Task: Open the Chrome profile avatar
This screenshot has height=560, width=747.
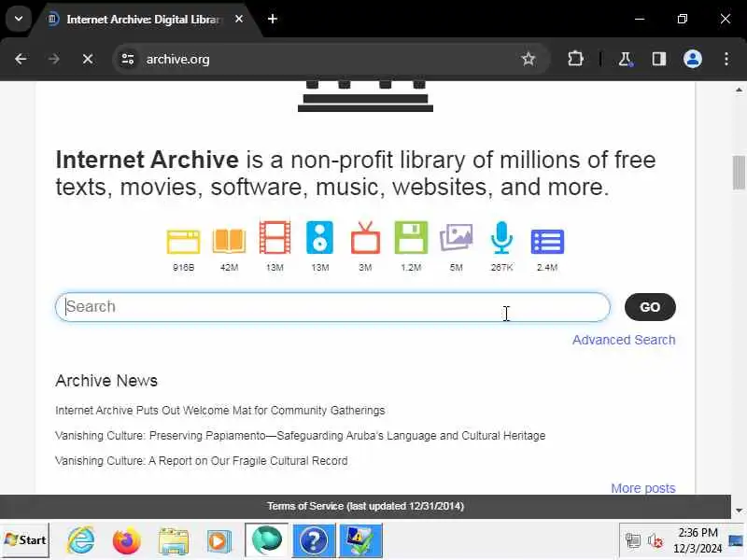Action: click(x=693, y=59)
